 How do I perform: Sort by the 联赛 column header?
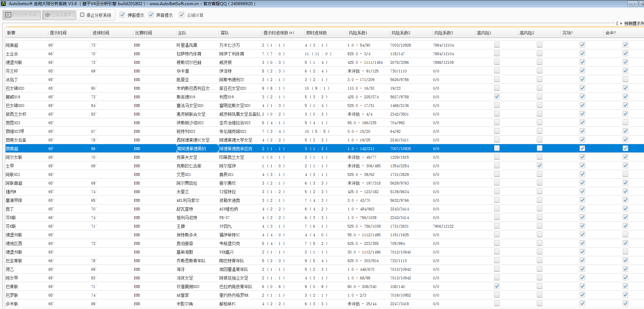(11, 33)
